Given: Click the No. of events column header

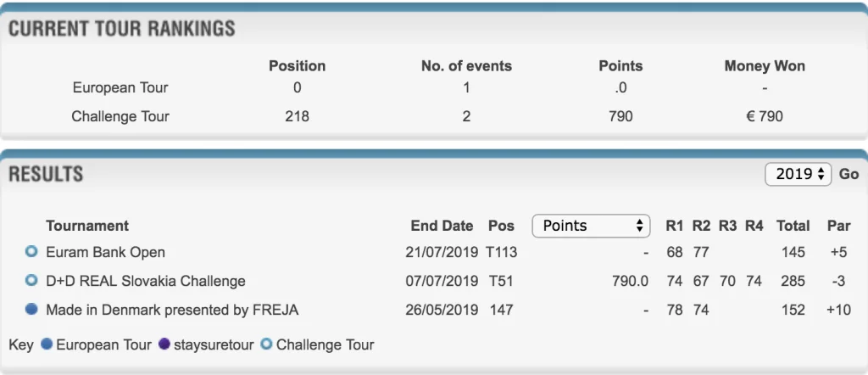Looking at the screenshot, I should tap(466, 65).
